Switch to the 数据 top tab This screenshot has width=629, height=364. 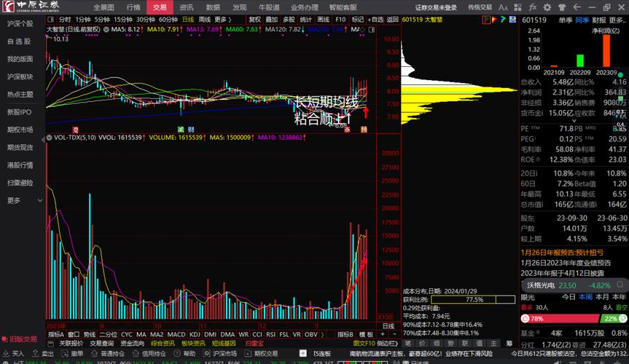tap(213, 7)
